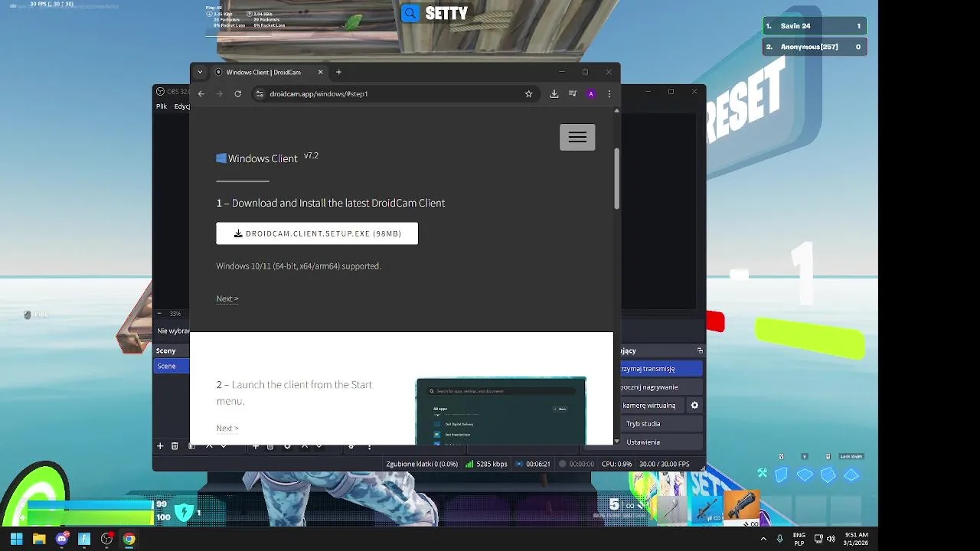This screenshot has width=980, height=551.
Task: Click Tryb studia in OBS
Action: [x=661, y=424]
